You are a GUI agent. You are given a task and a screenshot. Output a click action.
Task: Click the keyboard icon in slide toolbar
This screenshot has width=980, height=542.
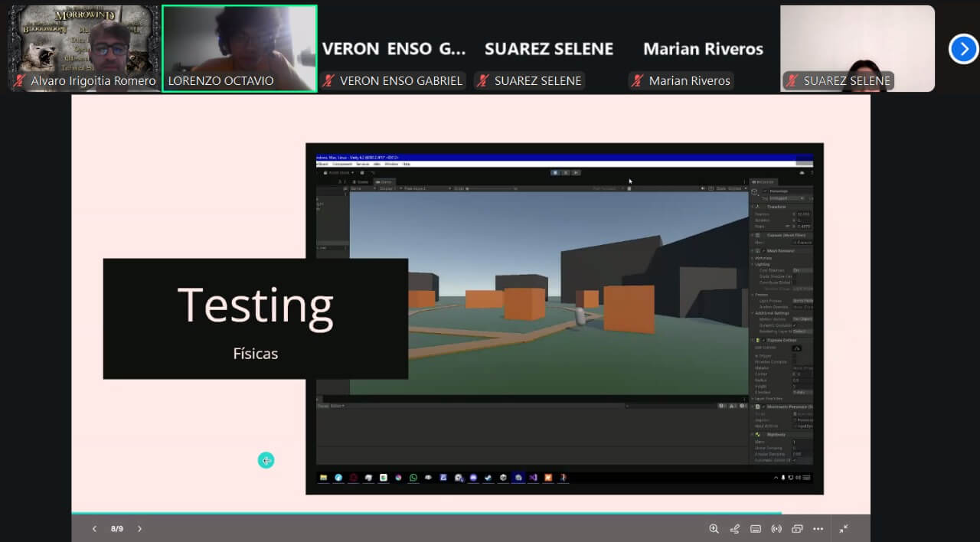tap(756, 529)
